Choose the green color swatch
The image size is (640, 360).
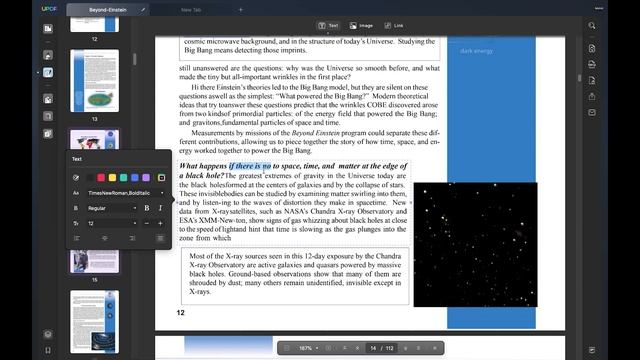point(123,178)
